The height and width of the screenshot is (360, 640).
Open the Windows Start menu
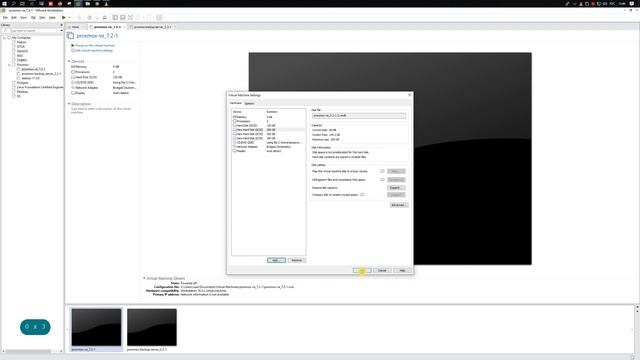click(4, 3)
